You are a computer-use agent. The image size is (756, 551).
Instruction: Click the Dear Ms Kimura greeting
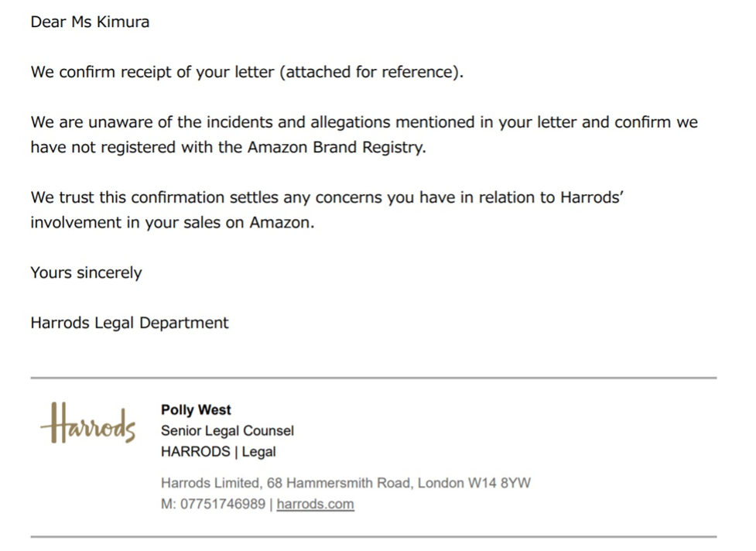(91, 22)
